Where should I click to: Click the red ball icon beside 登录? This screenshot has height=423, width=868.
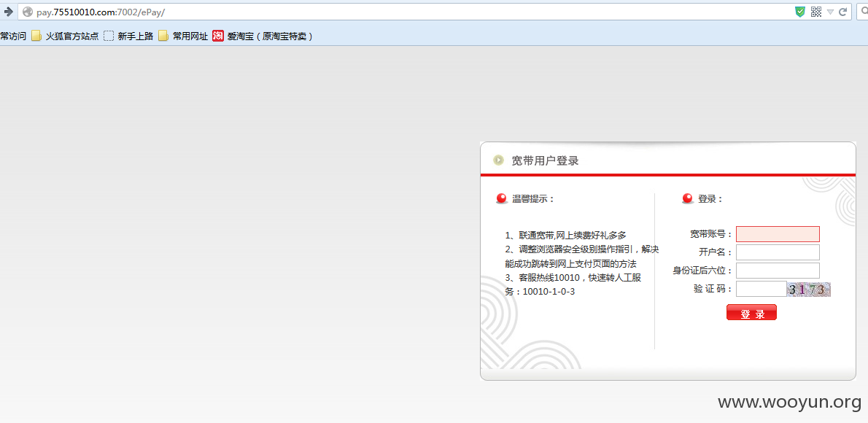pyautogui.click(x=688, y=199)
